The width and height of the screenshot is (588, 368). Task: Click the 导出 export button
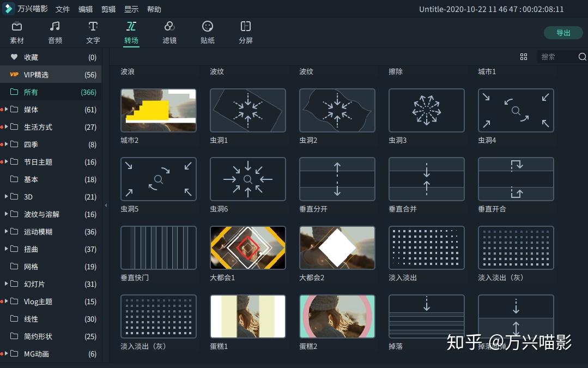(563, 33)
